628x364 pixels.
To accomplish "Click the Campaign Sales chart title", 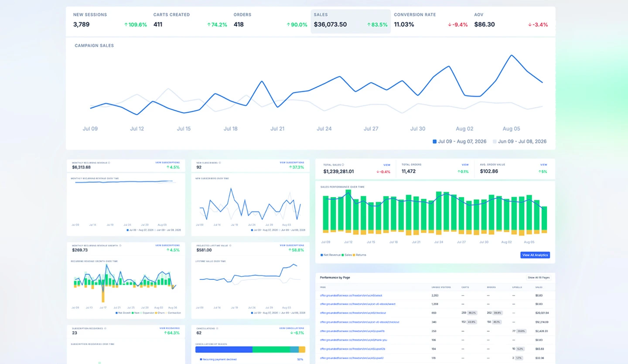I will 94,45.
